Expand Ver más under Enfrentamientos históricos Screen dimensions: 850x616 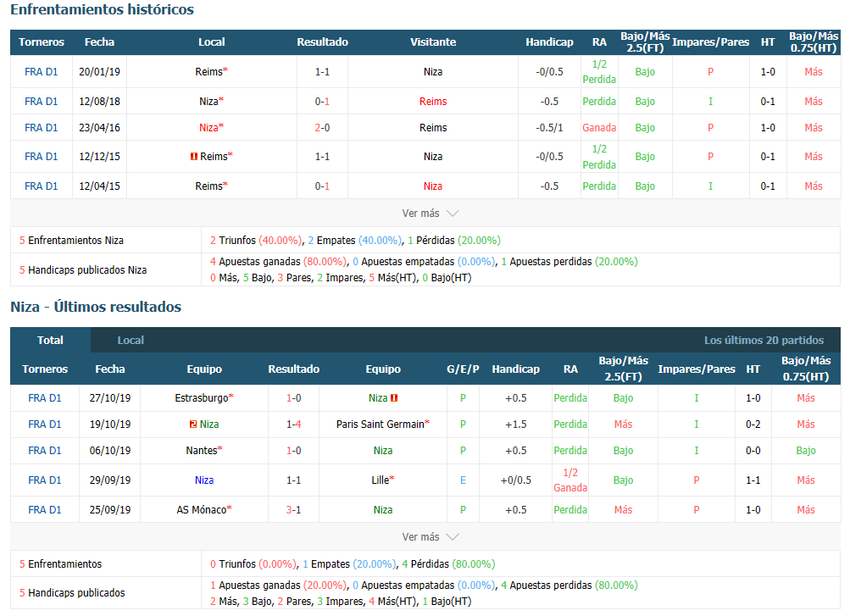click(430, 214)
